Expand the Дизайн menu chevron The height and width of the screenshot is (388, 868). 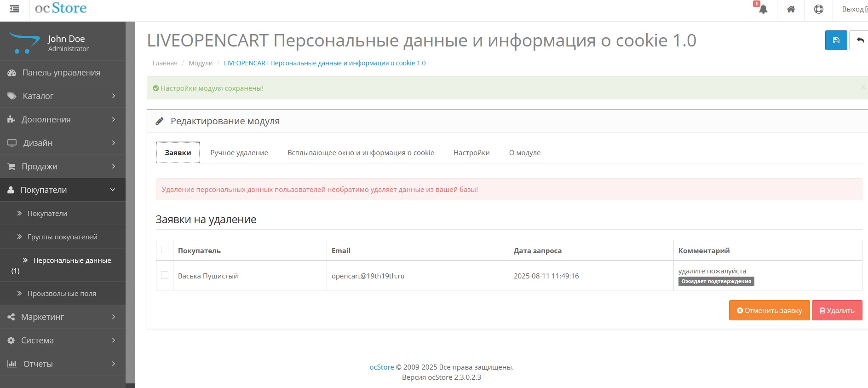pyautogui.click(x=113, y=143)
